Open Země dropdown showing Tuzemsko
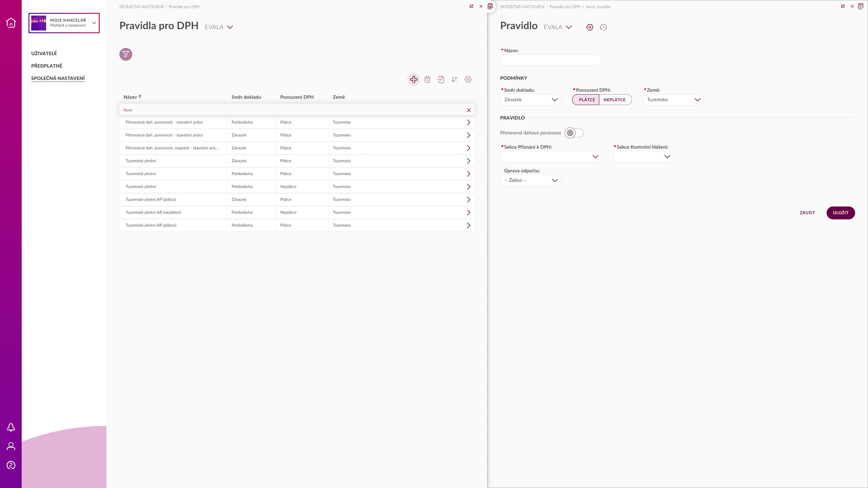 (x=673, y=100)
